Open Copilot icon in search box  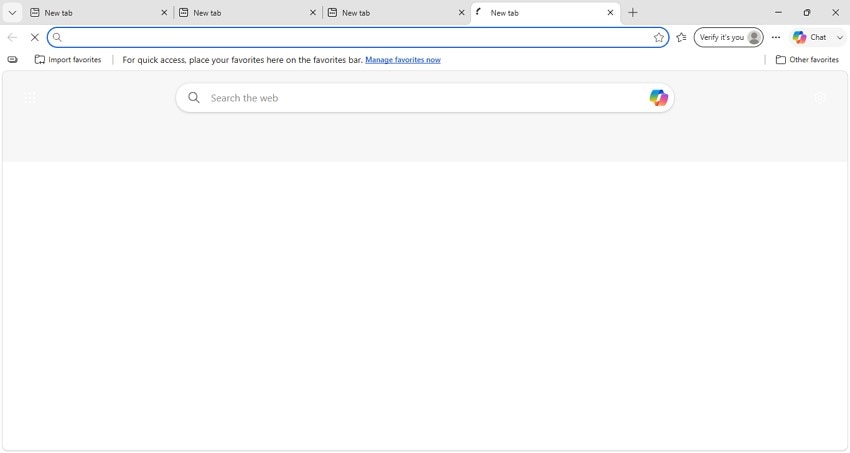[658, 98]
